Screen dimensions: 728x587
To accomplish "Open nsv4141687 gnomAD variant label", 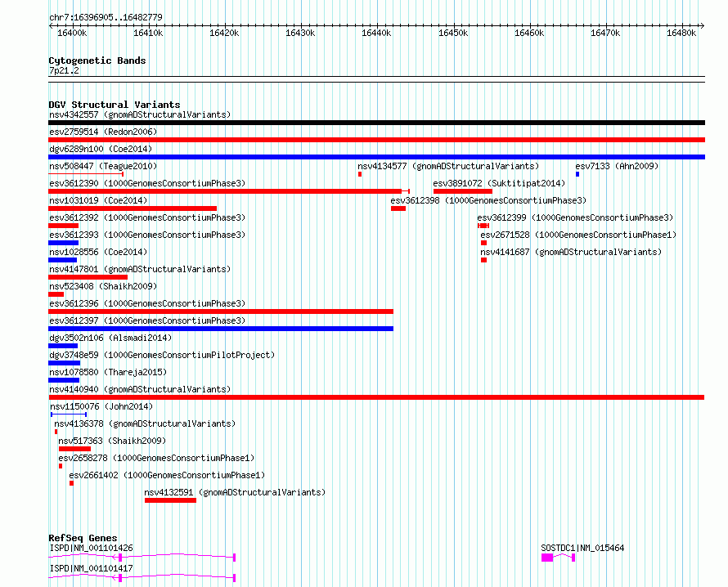I will 571,252.
